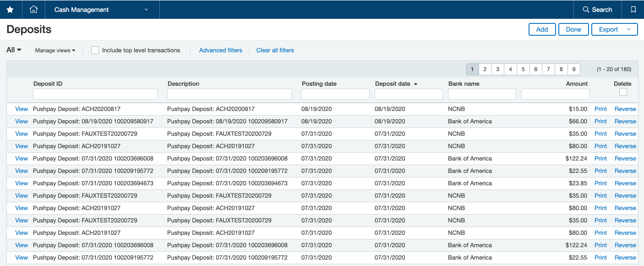The height and width of the screenshot is (266, 644).
Task: View the ACH20200817 deposit
Action: pos(21,109)
